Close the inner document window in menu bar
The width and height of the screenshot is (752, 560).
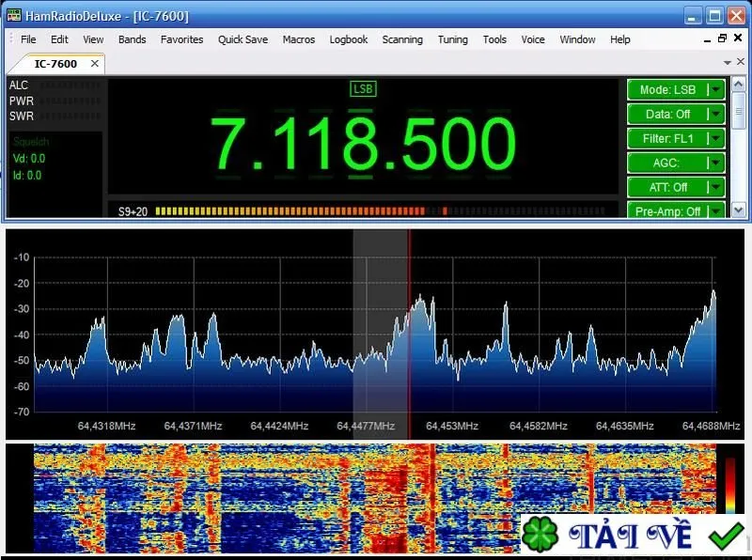(738, 38)
